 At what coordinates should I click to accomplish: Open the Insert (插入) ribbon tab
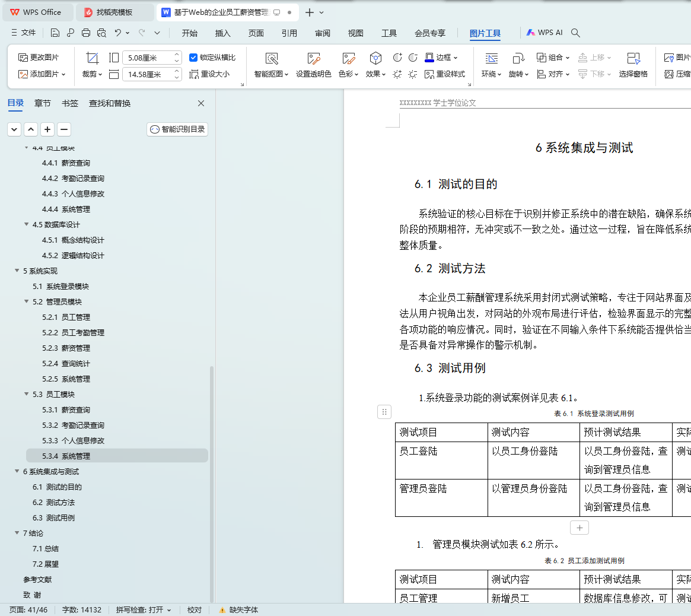(x=222, y=33)
